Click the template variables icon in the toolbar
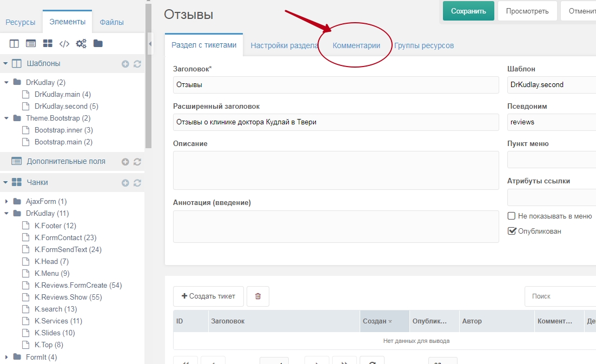 tap(31, 44)
